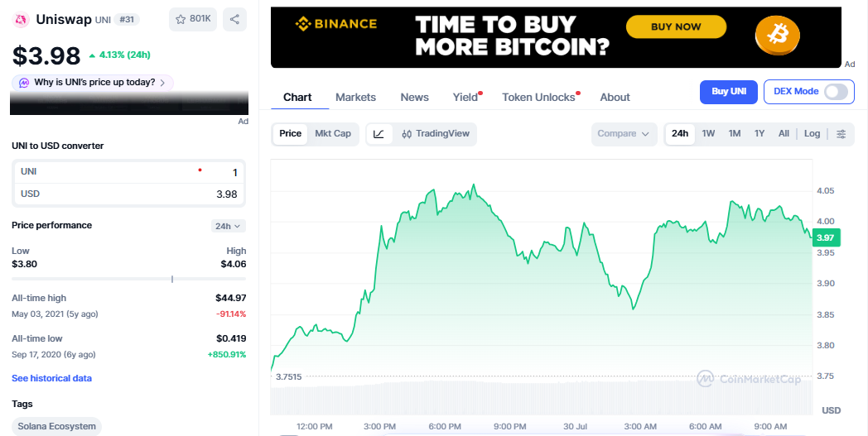
Task: Toggle Log scale option
Action: [812, 134]
